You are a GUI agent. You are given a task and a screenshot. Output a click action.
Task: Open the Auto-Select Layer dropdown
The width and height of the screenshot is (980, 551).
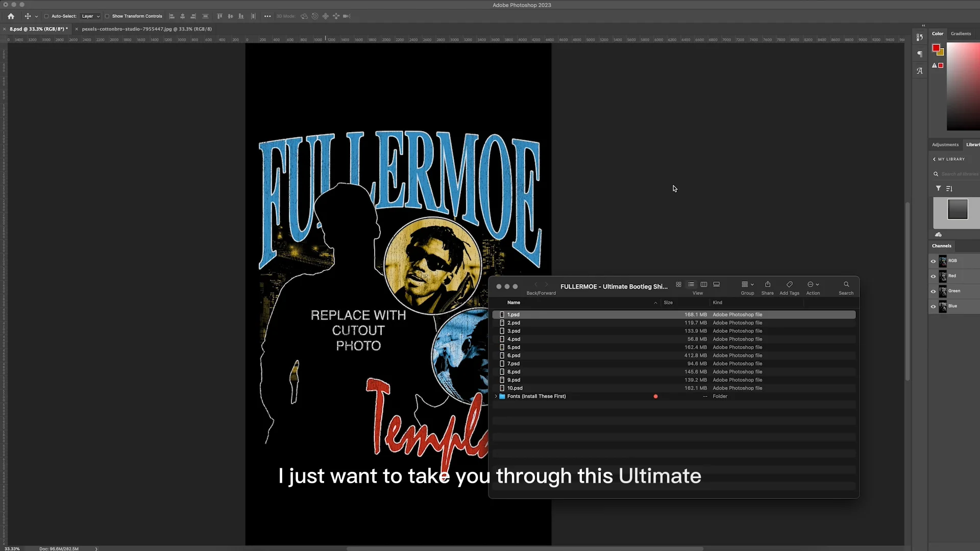point(90,16)
